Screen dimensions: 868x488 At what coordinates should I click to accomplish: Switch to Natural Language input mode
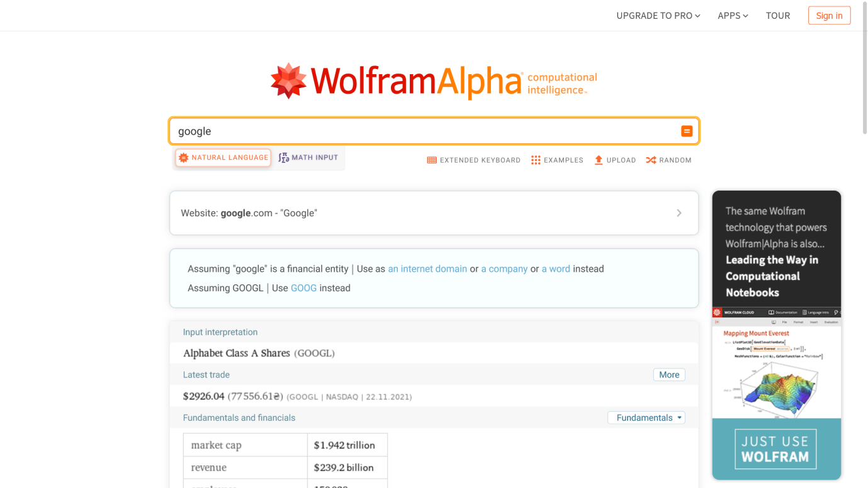point(223,158)
